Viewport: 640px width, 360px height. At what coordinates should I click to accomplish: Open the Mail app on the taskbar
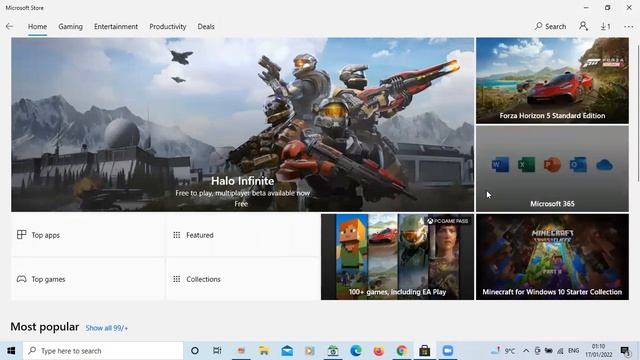point(287,351)
